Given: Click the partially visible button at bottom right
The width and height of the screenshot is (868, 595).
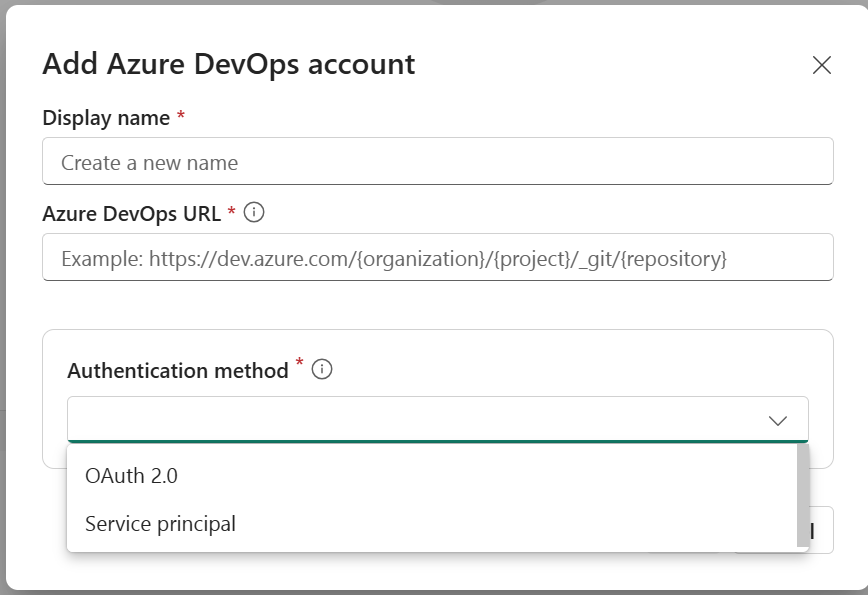Looking at the screenshot, I should 810,529.
